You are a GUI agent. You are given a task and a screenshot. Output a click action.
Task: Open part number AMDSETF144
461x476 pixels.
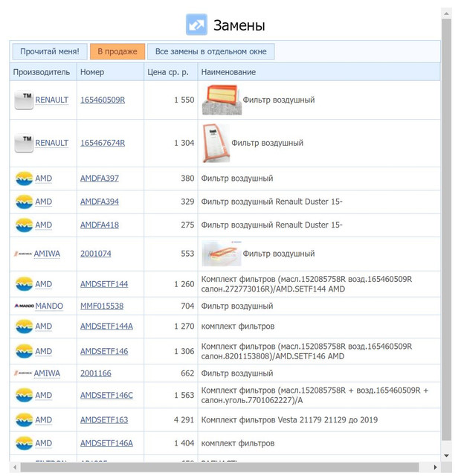click(x=104, y=284)
